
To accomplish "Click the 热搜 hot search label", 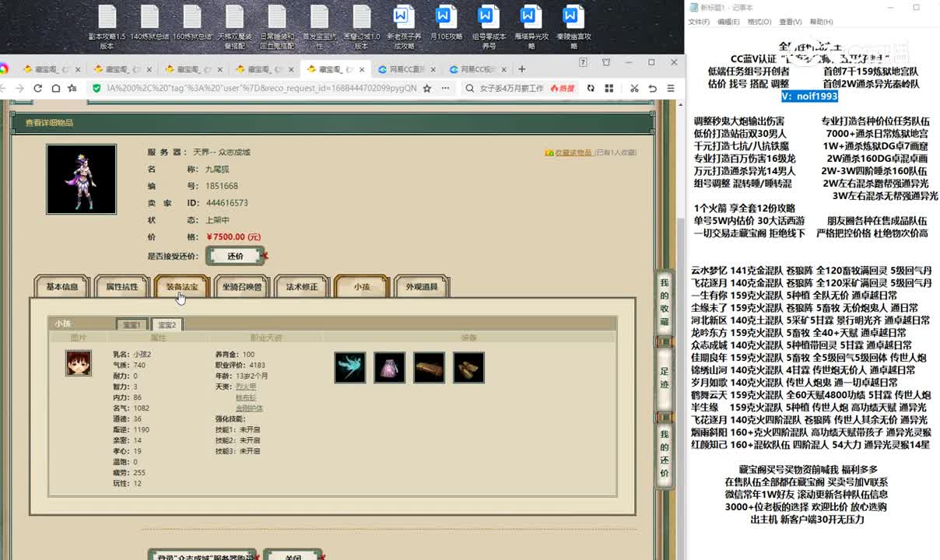I will (562, 89).
